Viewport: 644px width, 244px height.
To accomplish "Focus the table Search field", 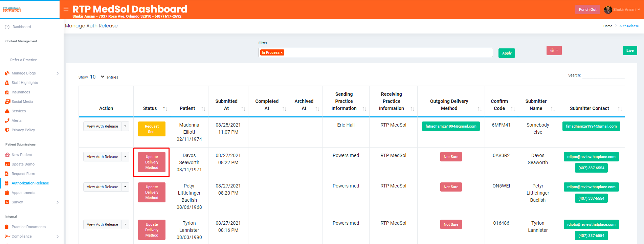I will pyautogui.click(x=603, y=75).
